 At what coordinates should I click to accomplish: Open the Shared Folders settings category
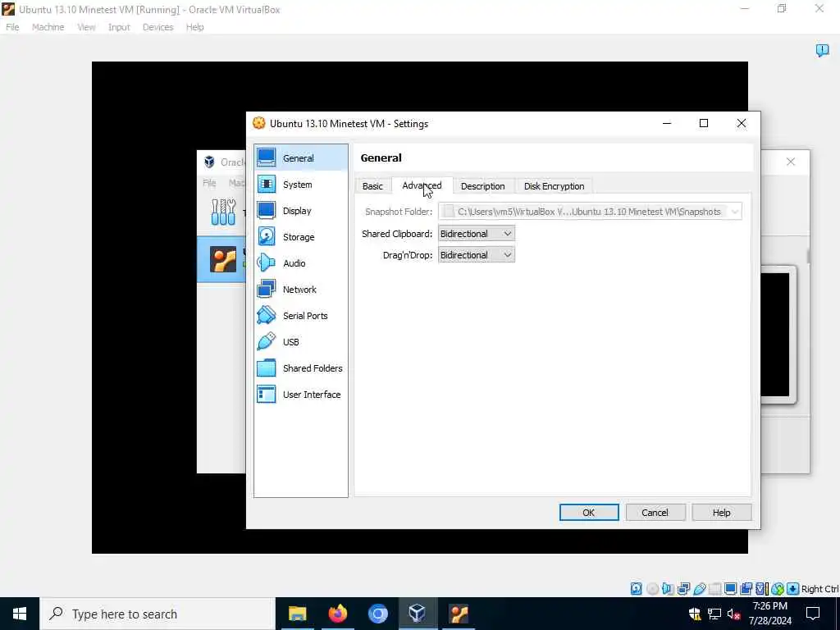coord(300,368)
